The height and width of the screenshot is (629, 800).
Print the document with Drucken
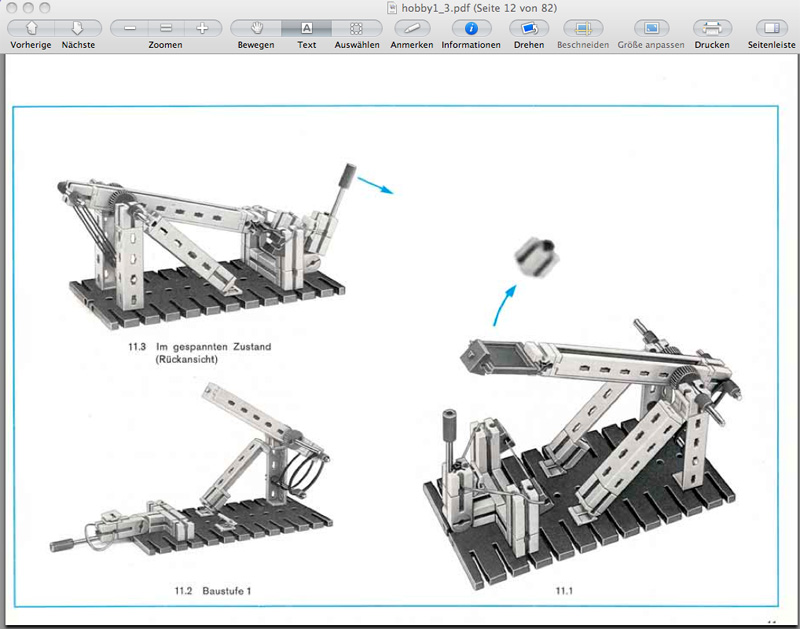click(712, 28)
